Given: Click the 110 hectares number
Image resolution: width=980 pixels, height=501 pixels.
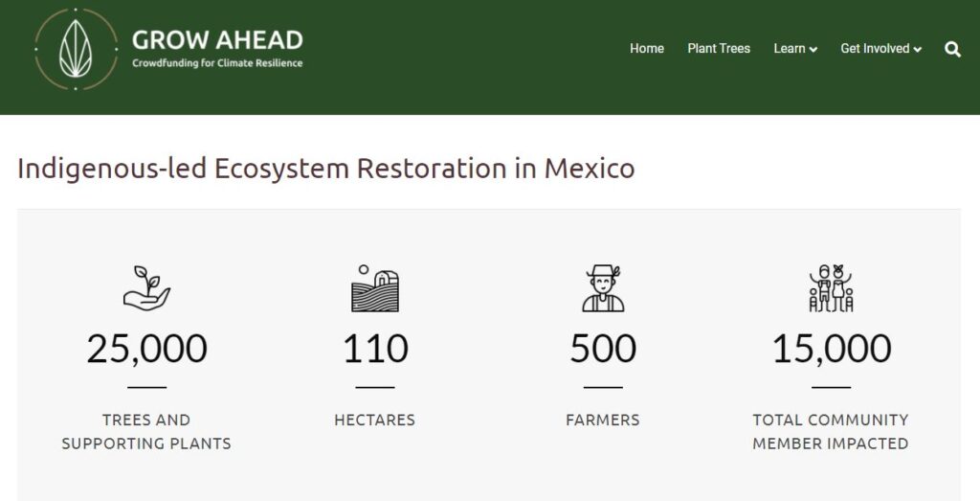Looking at the screenshot, I should tap(375, 349).
